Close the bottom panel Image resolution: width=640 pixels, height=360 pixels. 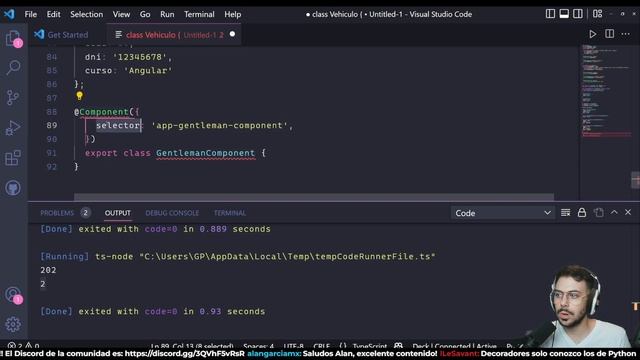coord(628,212)
